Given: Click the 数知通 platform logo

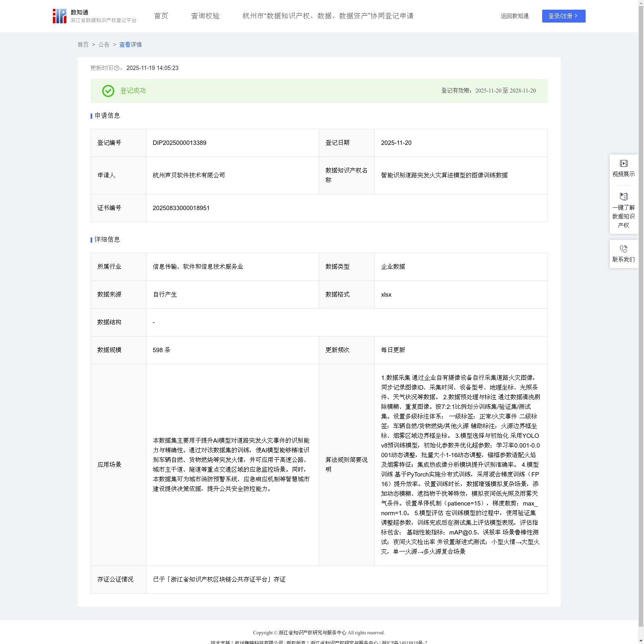Looking at the screenshot, I should click(x=60, y=16).
